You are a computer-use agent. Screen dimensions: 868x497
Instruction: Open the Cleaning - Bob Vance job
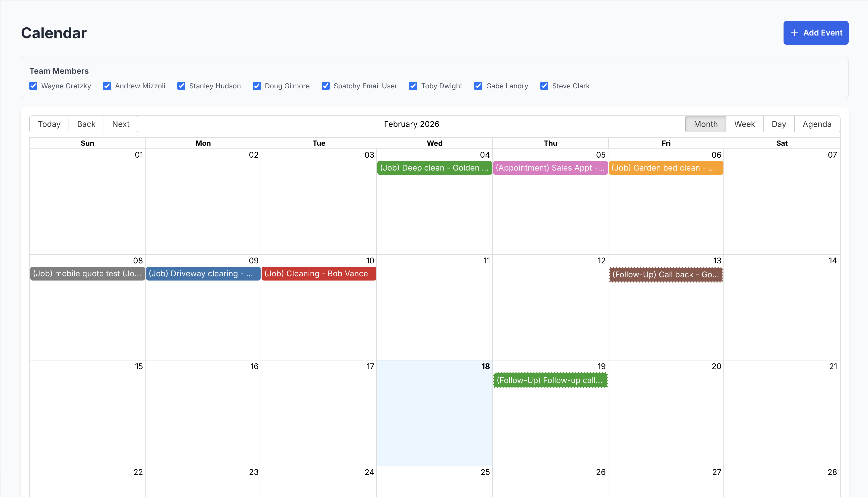tap(319, 274)
